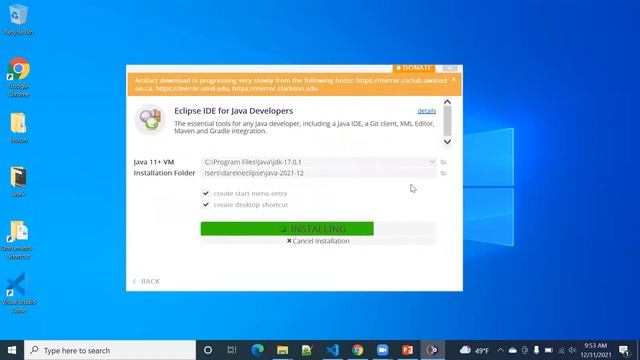Click the Eclipse package icon in installer

[150, 119]
